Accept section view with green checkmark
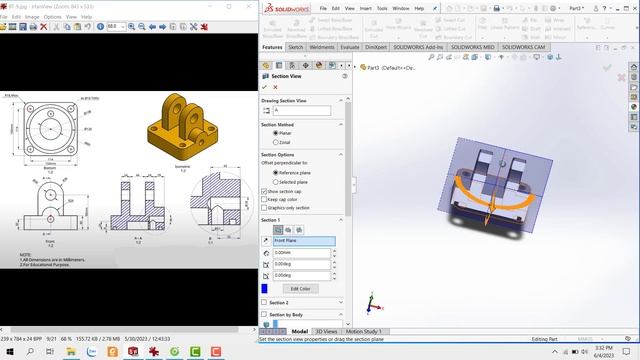This screenshot has height=360, width=640. point(264,87)
